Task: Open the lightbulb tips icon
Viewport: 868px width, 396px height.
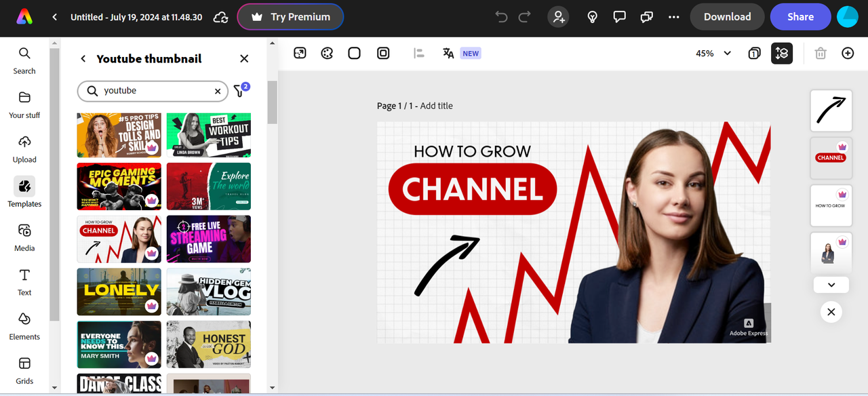Action: pos(592,17)
